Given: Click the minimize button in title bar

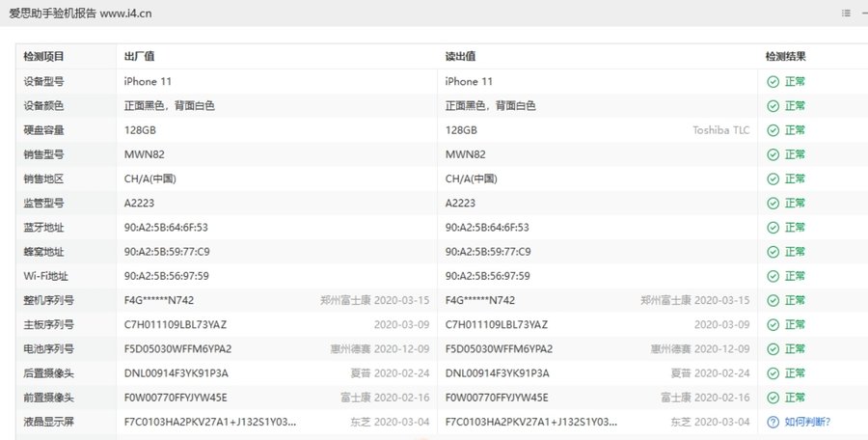Looking at the screenshot, I should click(x=863, y=13).
